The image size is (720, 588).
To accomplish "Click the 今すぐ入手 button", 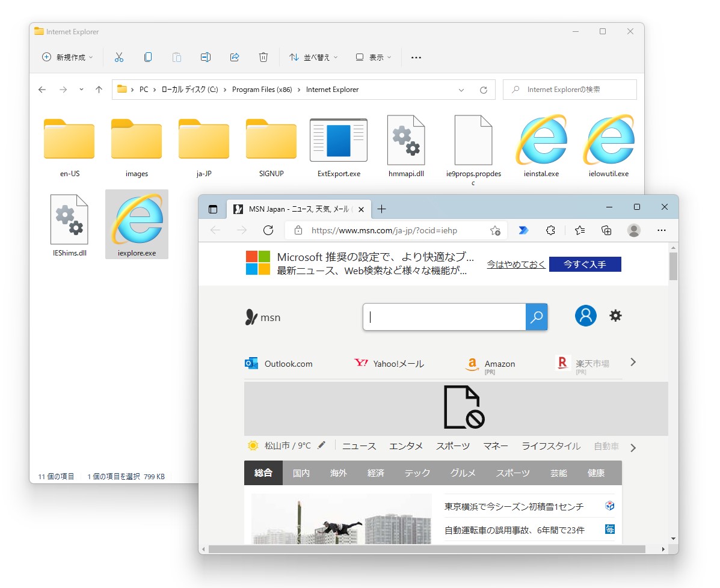I will 585,264.
